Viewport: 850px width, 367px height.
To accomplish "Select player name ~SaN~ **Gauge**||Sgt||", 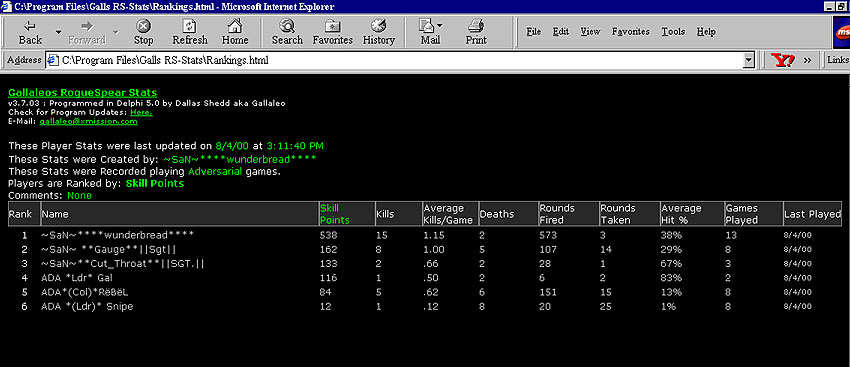I will point(108,249).
